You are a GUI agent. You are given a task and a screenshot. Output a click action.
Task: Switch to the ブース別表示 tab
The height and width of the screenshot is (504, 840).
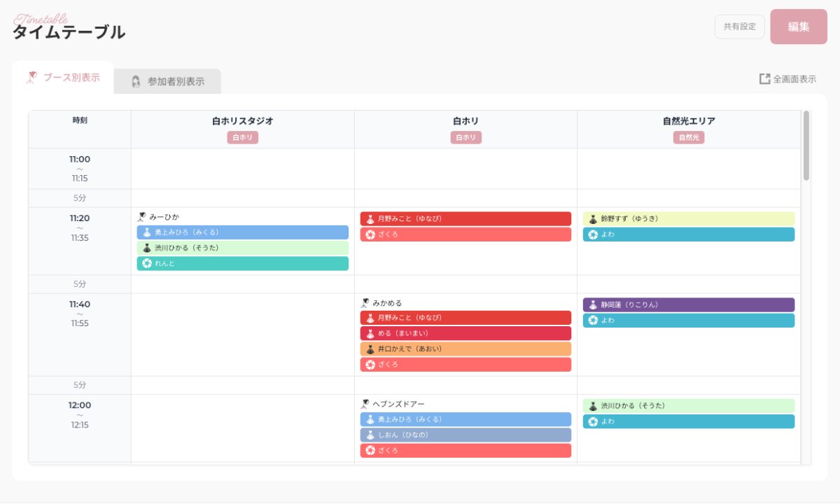(63, 78)
